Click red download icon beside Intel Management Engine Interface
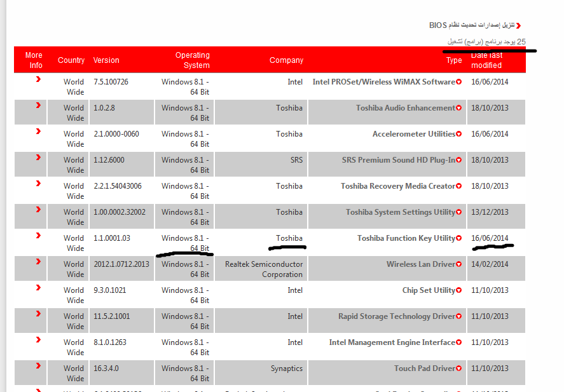Screen dimensions: 564x392 458,342
